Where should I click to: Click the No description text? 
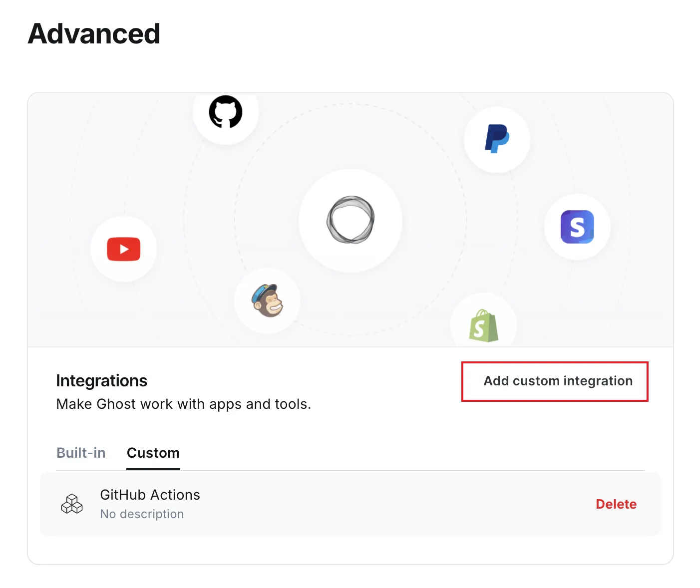pyautogui.click(x=142, y=514)
